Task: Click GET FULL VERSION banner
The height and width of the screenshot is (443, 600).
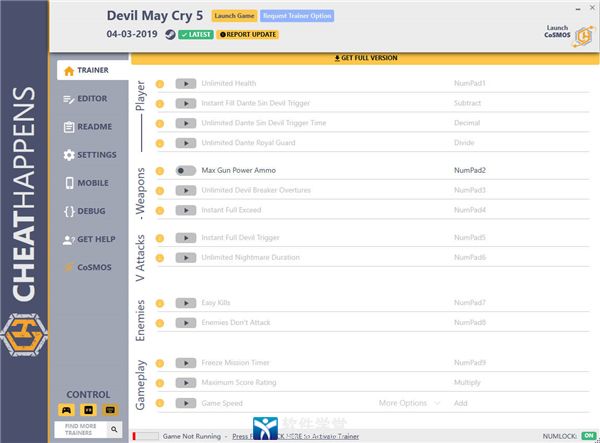Action: pyautogui.click(x=365, y=58)
